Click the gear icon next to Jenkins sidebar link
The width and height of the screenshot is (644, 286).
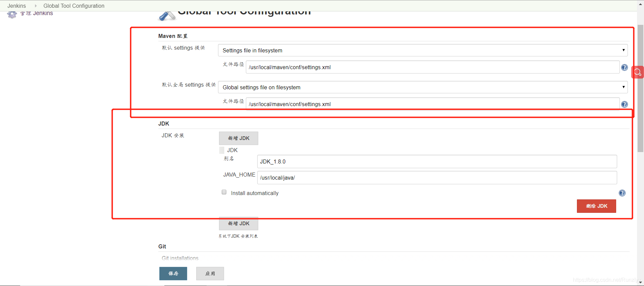(12, 14)
